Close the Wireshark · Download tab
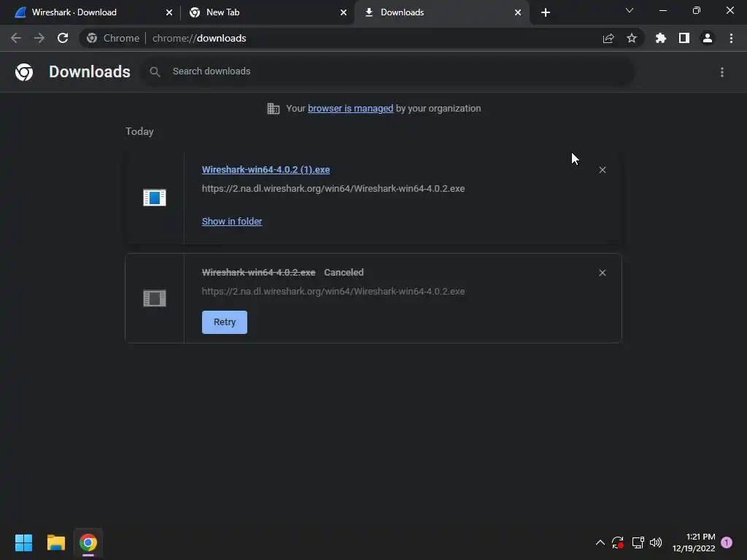The image size is (747, 560). pos(169,12)
